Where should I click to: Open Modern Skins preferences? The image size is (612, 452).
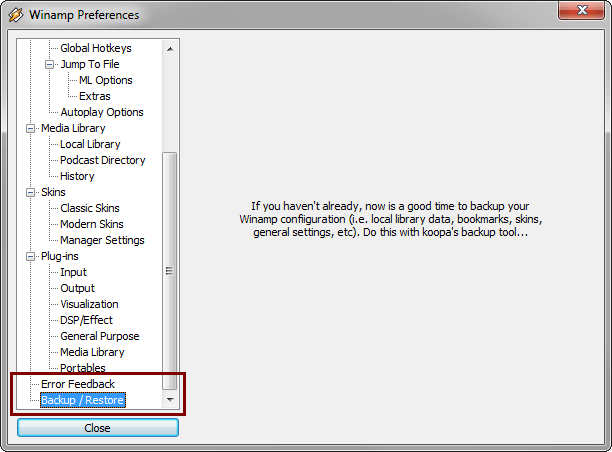92,224
